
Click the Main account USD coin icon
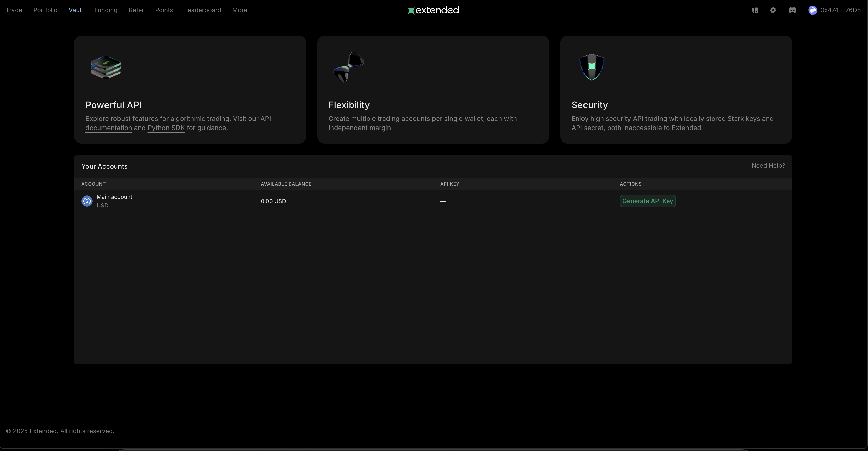[87, 201]
